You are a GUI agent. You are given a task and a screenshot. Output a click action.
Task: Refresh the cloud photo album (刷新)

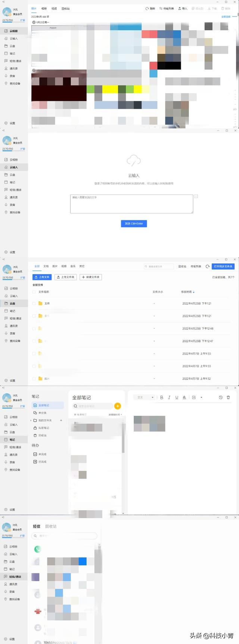150,9
